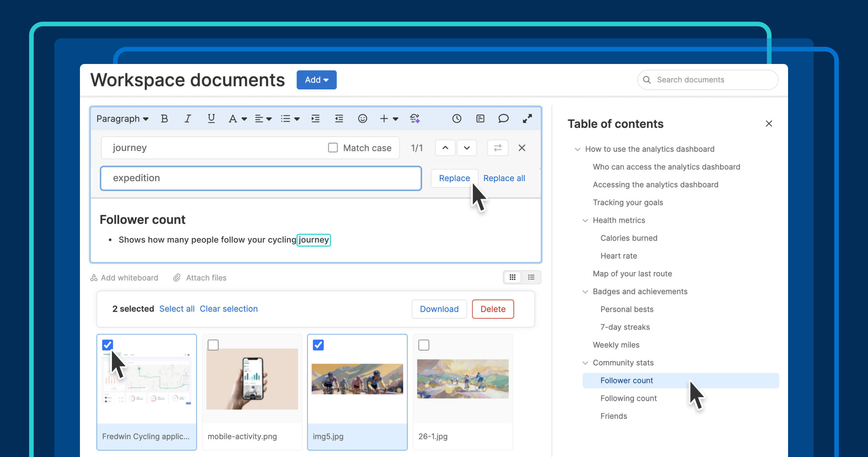
Task: Focus the Search documents field
Action: point(708,80)
